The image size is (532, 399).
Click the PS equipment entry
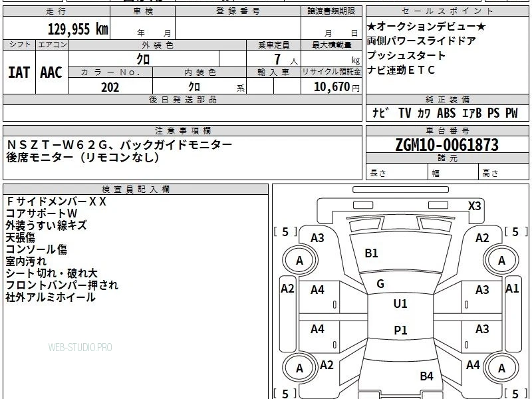point(493,113)
